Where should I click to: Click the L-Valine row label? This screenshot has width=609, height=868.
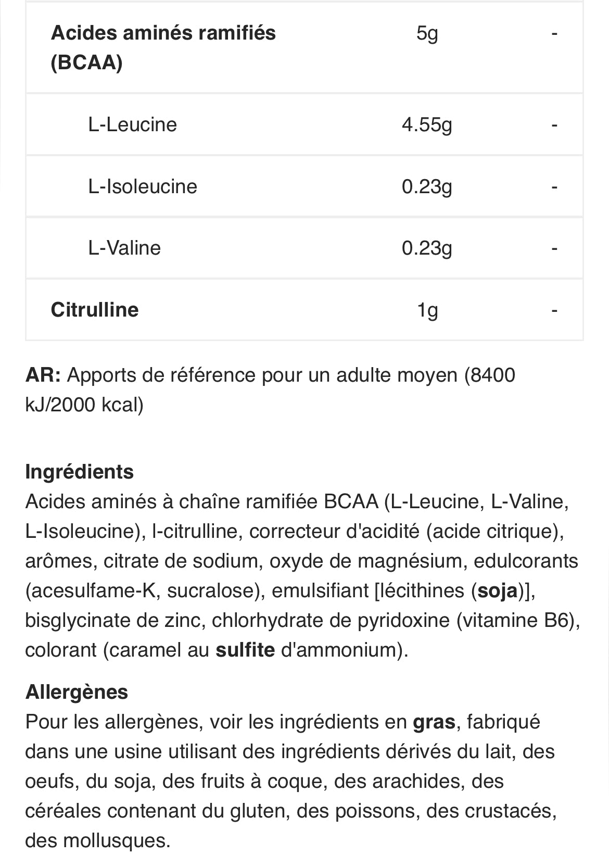click(x=124, y=248)
